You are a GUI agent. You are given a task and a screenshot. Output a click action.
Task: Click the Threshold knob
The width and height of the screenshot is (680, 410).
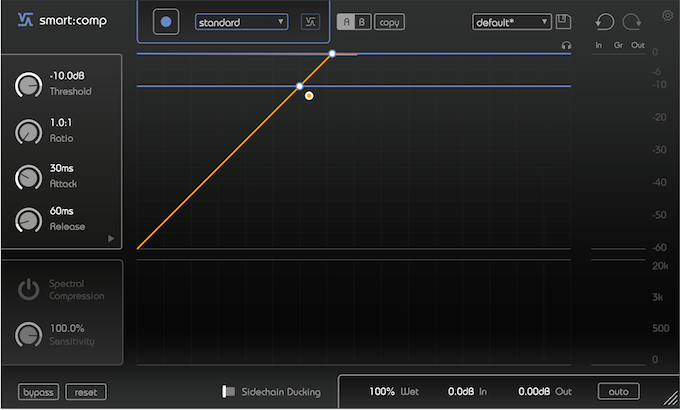click(28, 85)
